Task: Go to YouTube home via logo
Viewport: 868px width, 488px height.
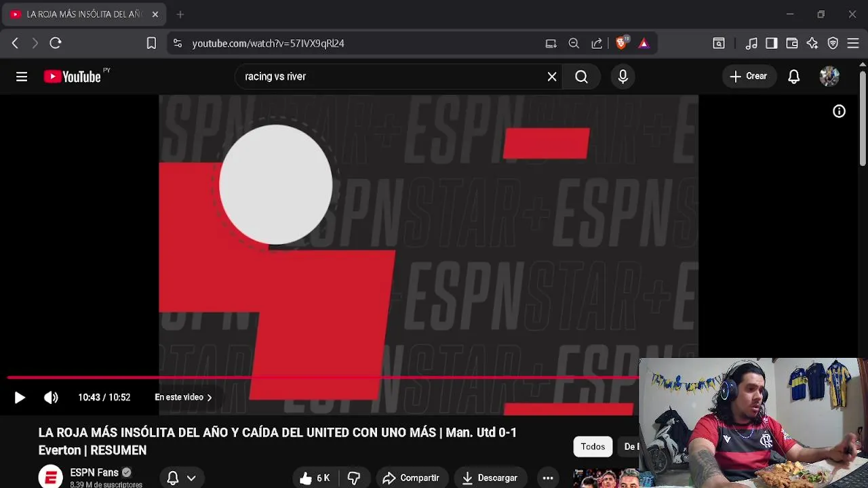Action: [x=73, y=77]
